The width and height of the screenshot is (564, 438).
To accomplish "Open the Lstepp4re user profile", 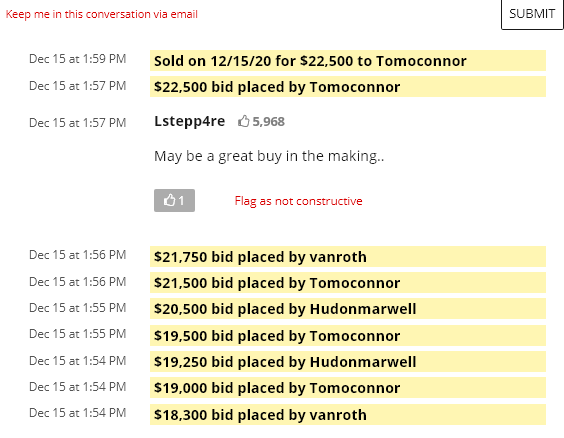I will [x=190, y=121].
